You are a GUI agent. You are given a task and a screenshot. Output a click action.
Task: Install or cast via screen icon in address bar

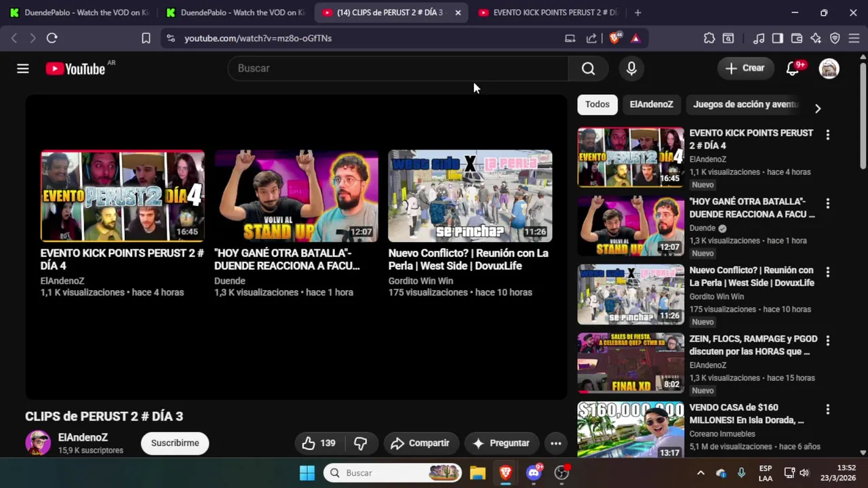tap(570, 39)
